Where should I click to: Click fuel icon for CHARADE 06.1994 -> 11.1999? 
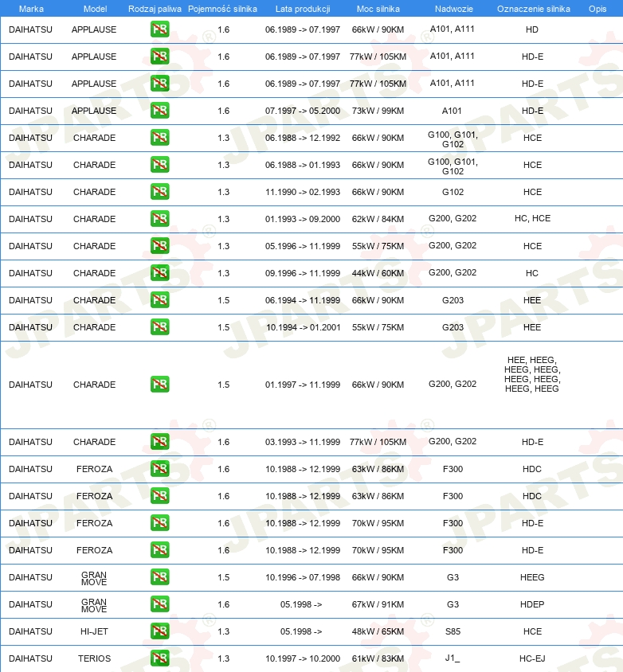coord(160,299)
